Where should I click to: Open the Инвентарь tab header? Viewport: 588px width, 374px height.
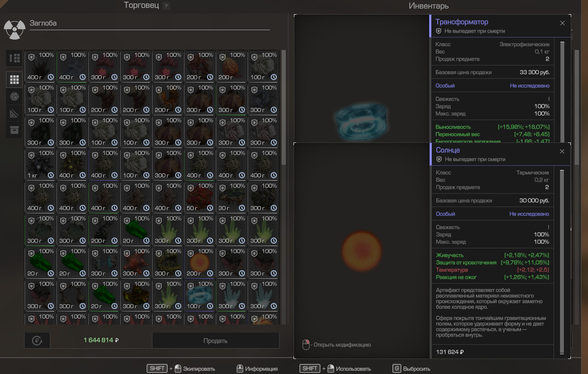coord(428,6)
